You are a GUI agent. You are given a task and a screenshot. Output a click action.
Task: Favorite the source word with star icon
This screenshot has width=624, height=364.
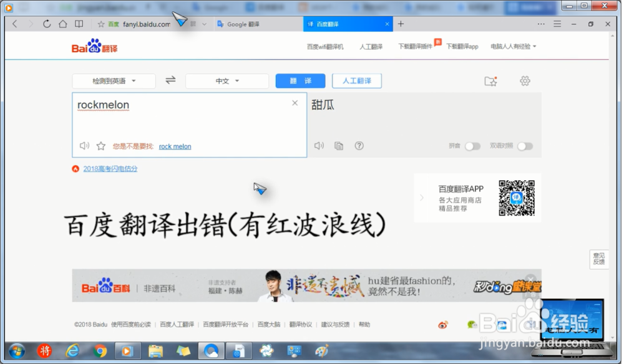101,146
